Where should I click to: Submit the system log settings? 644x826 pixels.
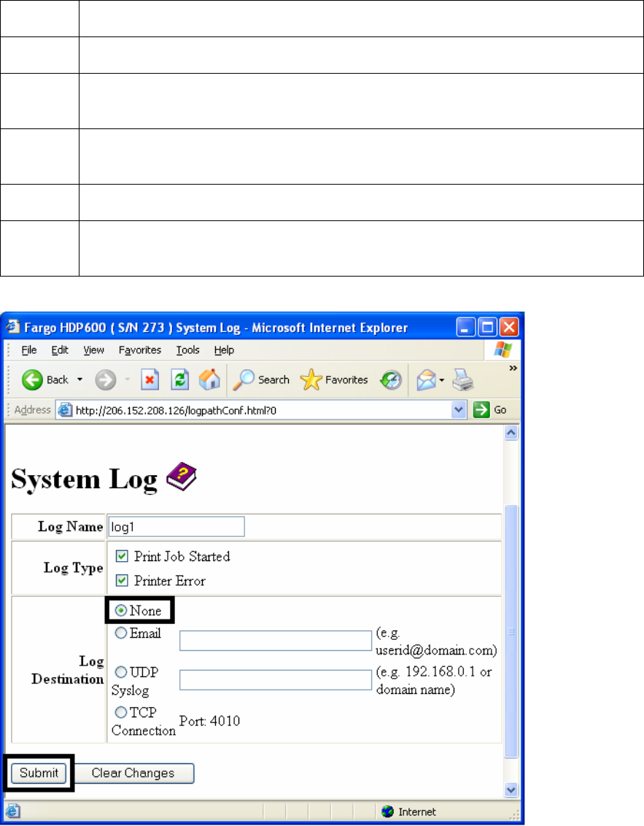pos(39,773)
